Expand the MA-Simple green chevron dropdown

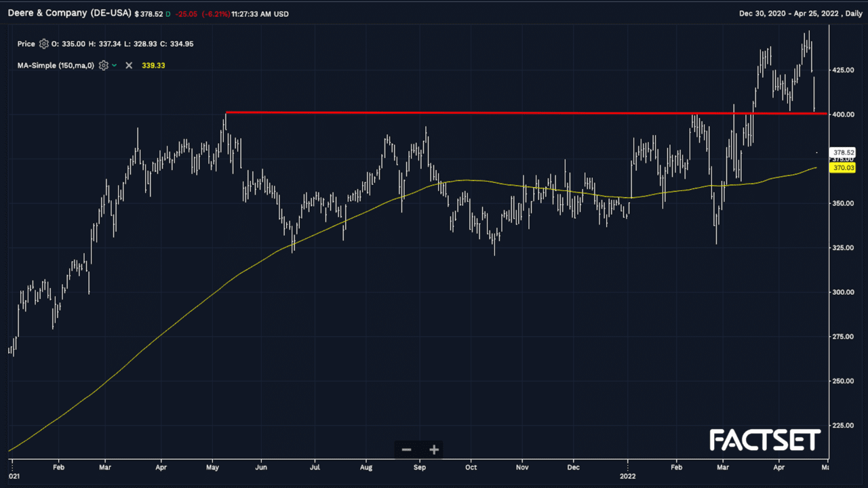[114, 66]
